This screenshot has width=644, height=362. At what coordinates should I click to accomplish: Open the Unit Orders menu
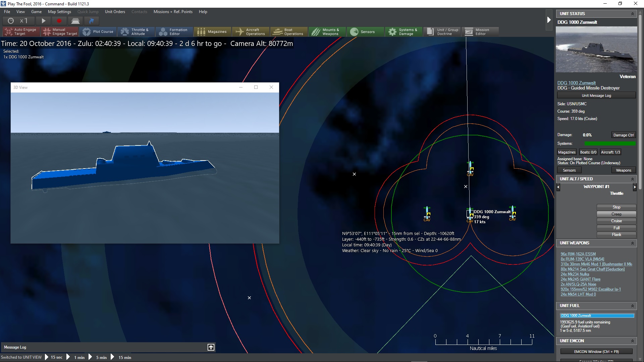click(115, 12)
